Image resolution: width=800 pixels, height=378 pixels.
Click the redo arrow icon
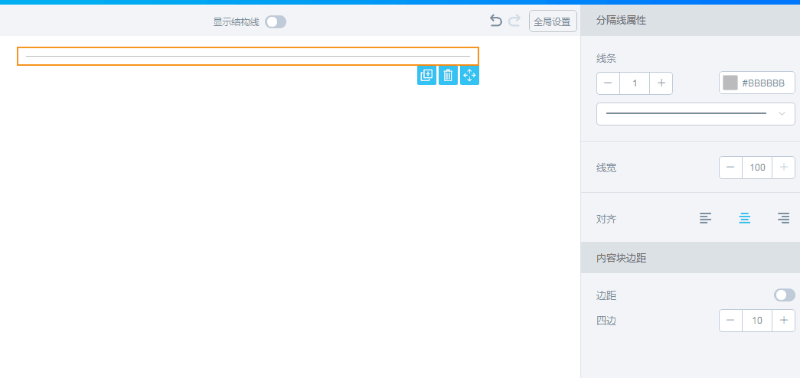point(514,21)
